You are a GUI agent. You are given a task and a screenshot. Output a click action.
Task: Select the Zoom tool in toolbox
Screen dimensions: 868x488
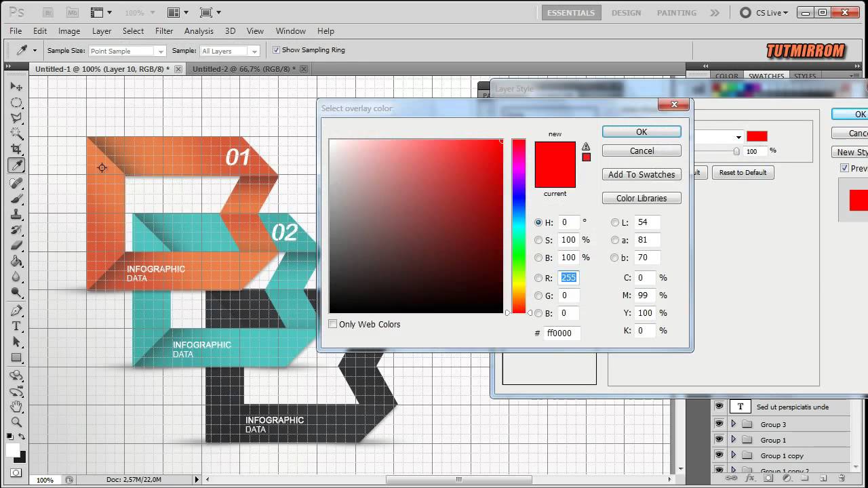click(16, 422)
